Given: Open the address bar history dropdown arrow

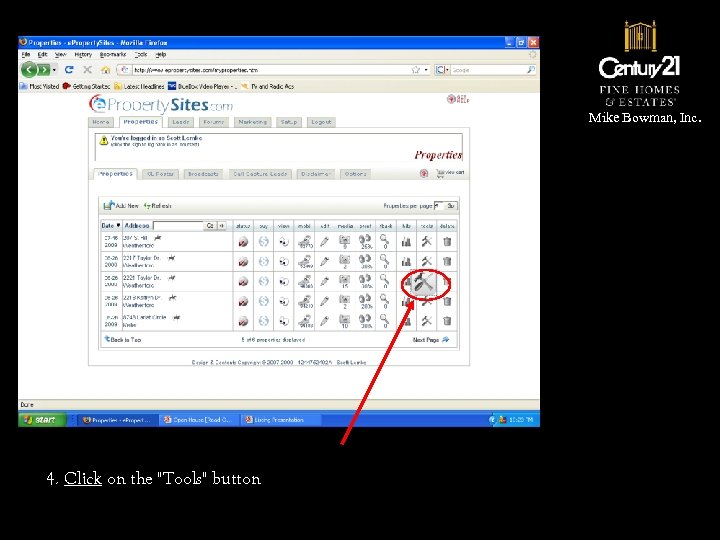Looking at the screenshot, I should point(426,70).
